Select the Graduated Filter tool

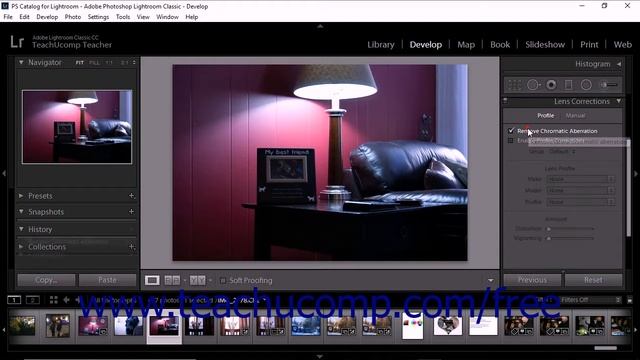click(x=568, y=84)
